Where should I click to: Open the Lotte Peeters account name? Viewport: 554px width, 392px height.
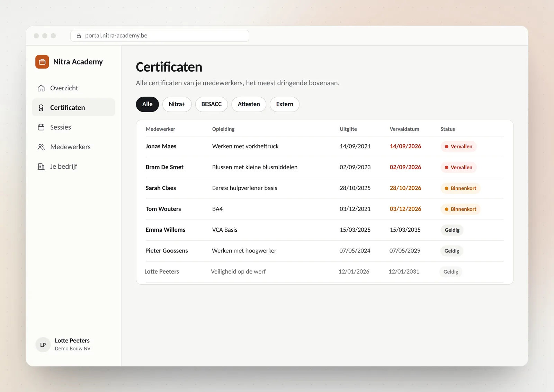(72, 340)
